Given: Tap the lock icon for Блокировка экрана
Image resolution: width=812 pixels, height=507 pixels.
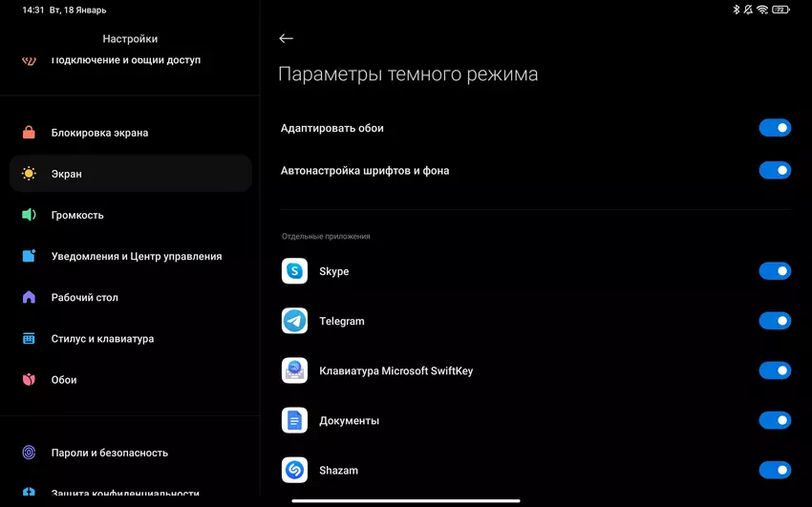Looking at the screenshot, I should [29, 133].
